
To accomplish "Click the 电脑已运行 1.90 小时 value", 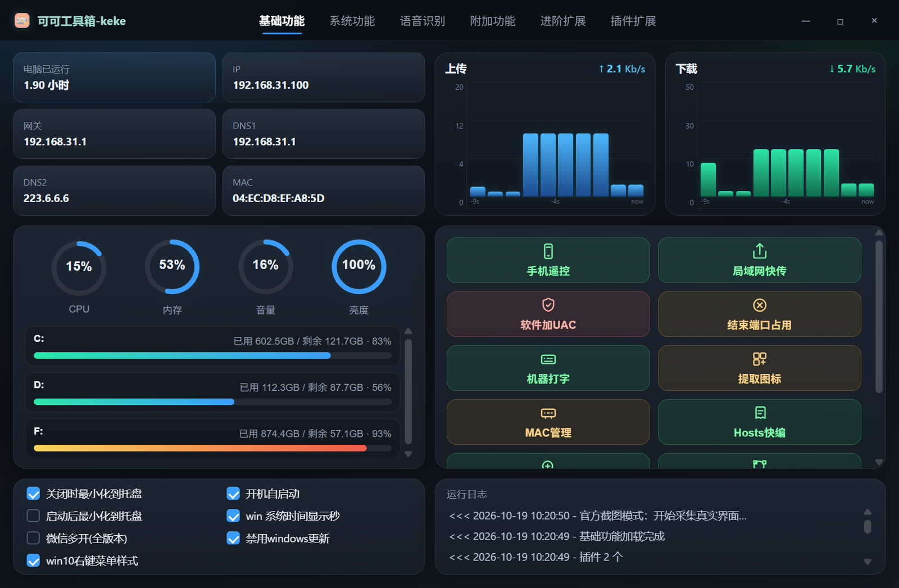I will pyautogui.click(x=46, y=85).
